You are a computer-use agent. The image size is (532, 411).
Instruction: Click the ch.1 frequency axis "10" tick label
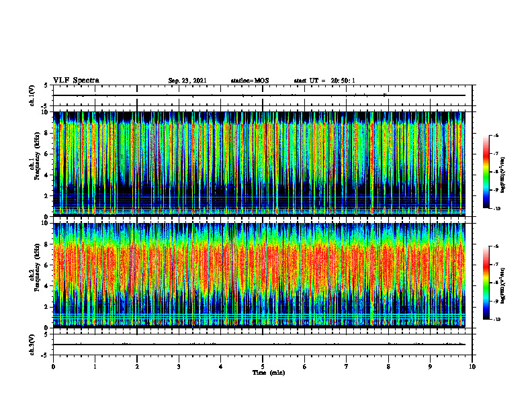coord(46,112)
